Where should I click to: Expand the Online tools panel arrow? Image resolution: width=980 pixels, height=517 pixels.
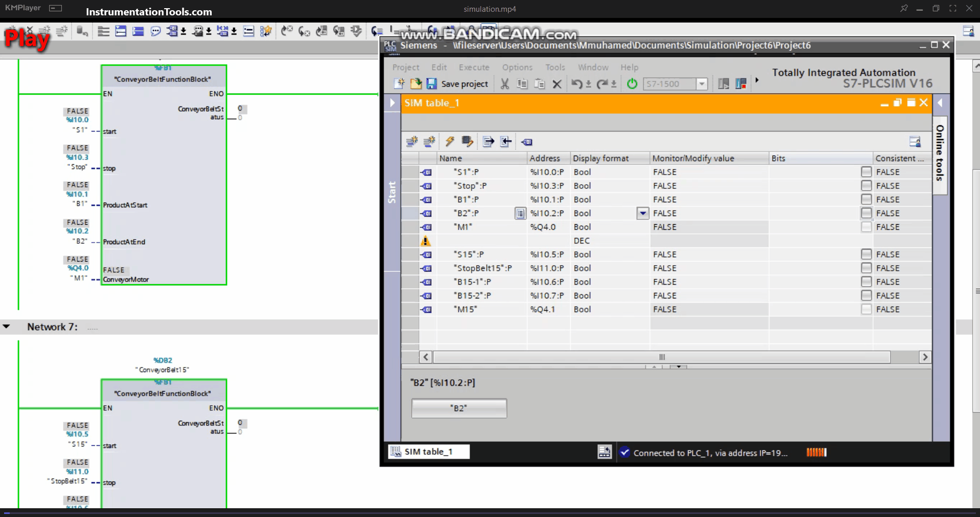940,103
